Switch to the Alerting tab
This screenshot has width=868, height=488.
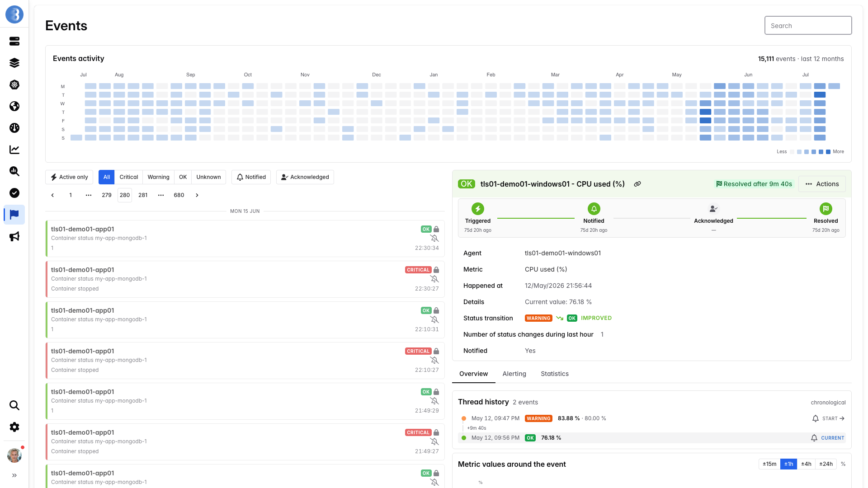pyautogui.click(x=514, y=374)
